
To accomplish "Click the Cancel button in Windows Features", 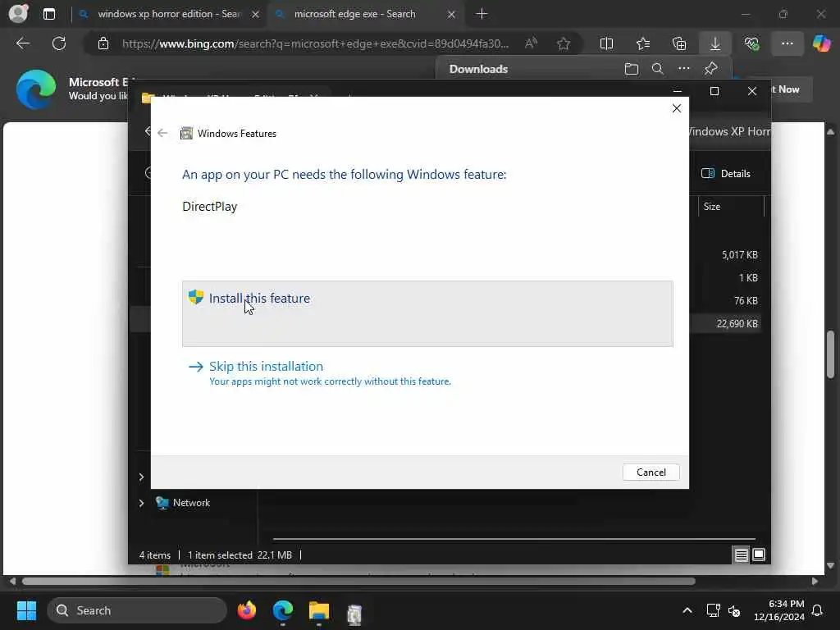I will pos(651,472).
